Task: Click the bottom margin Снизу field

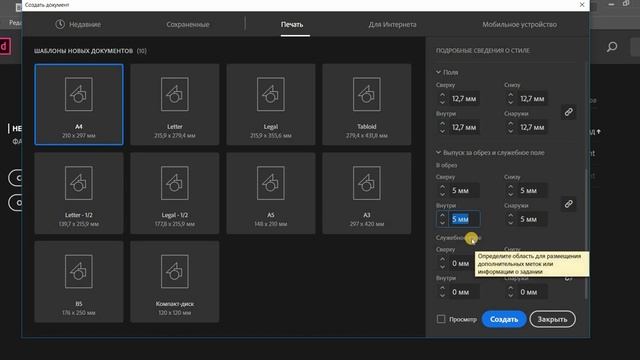Action: [532, 99]
